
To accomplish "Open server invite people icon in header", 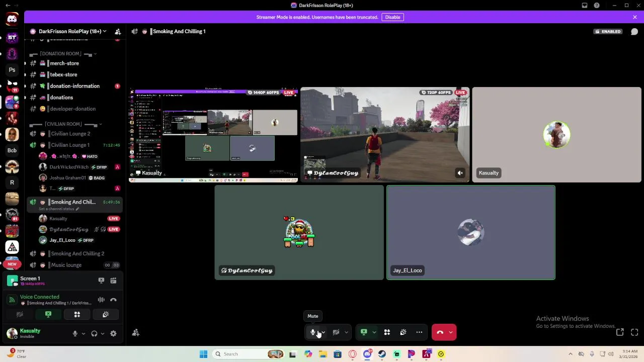I will tap(118, 31).
